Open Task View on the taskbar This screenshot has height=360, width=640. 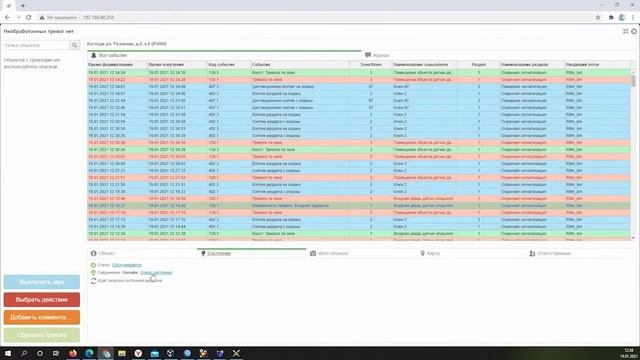(56, 353)
